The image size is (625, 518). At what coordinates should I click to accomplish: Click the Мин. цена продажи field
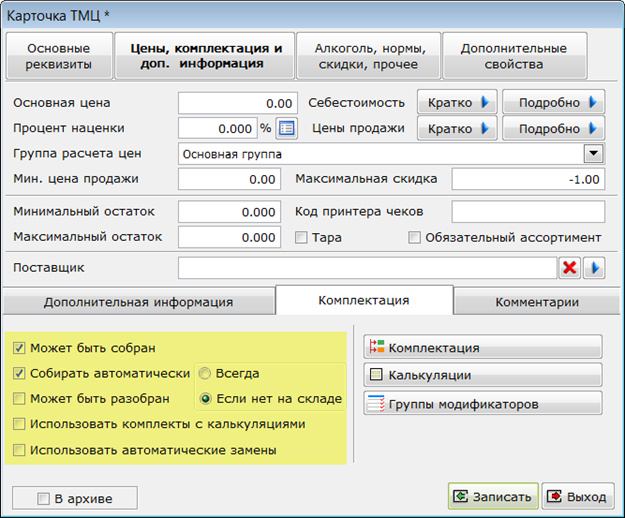click(x=230, y=179)
